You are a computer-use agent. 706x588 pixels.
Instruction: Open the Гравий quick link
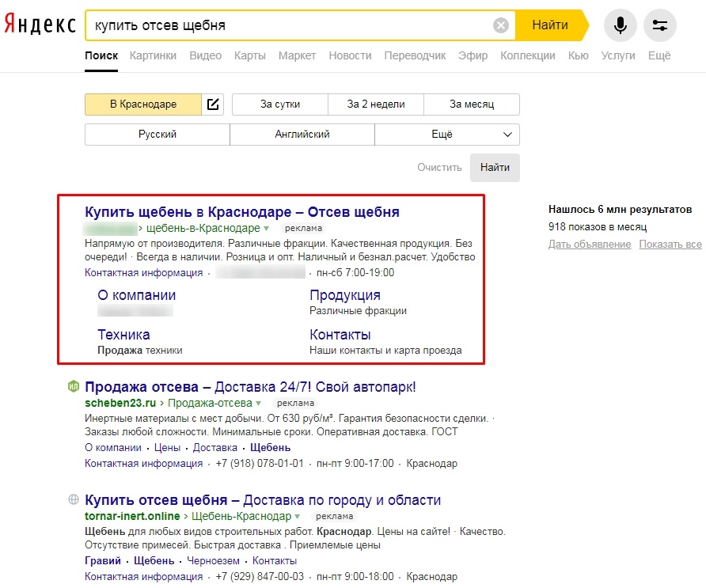(x=103, y=560)
